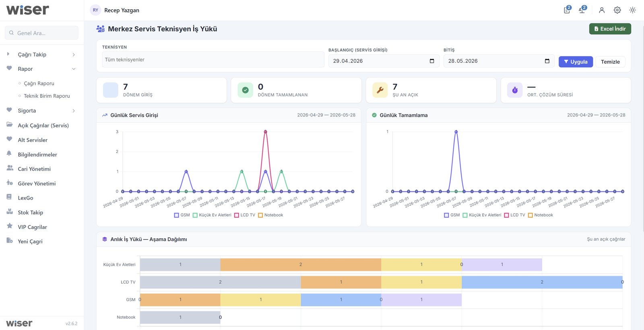Viewport: 644px width, 330px height.
Task: Toggle light/dark theme sun icon
Action: (632, 10)
